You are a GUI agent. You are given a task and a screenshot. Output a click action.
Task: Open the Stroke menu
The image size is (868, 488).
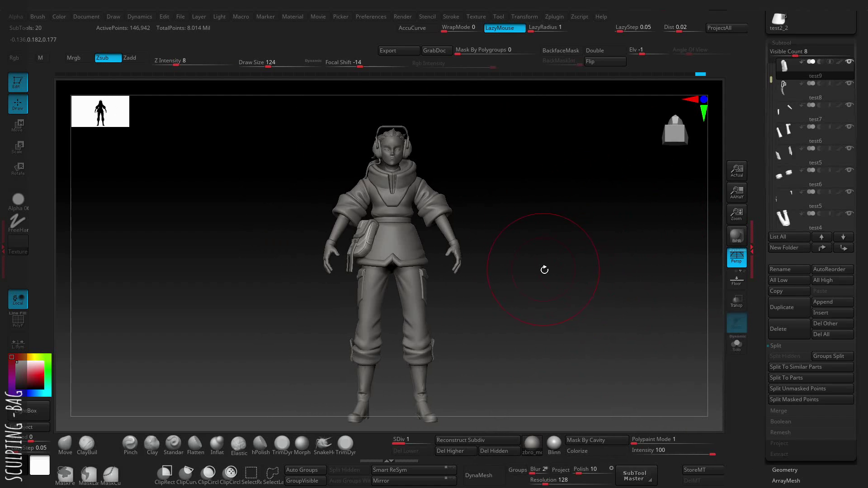click(451, 16)
